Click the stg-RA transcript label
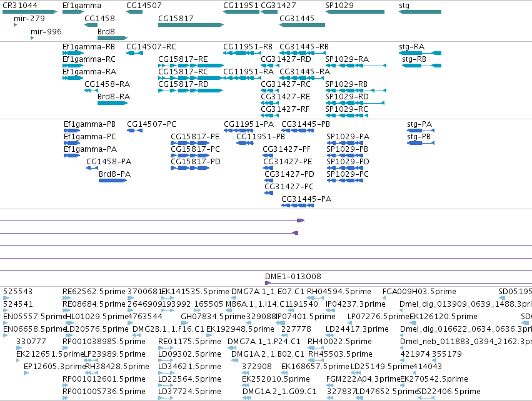Screen dimensions: 532x401 coord(411,47)
